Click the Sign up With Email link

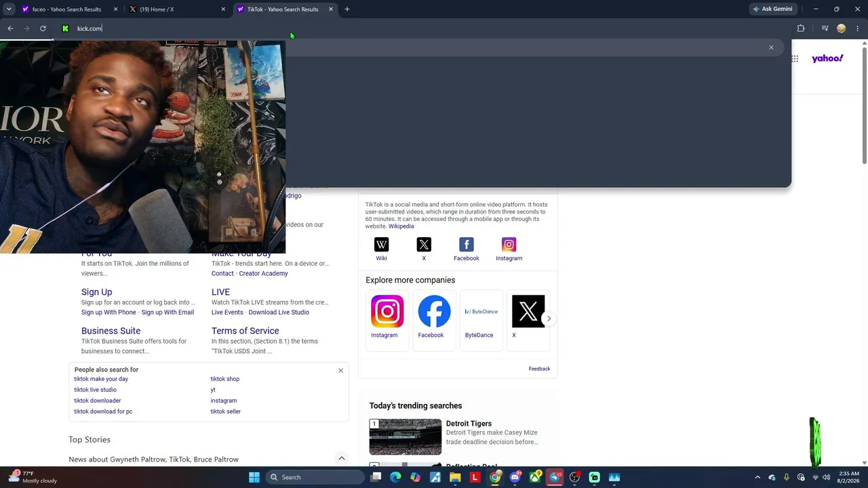tap(167, 312)
